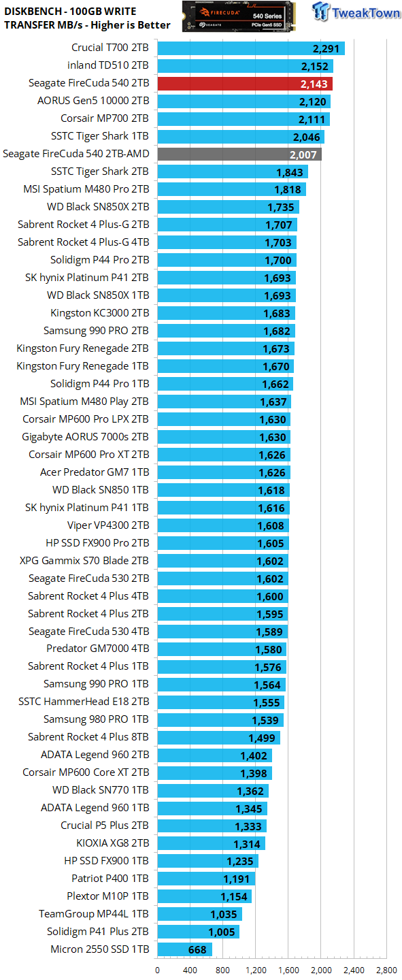Click the gray FireCuda 540 2TB-AMD bar

click(x=239, y=154)
